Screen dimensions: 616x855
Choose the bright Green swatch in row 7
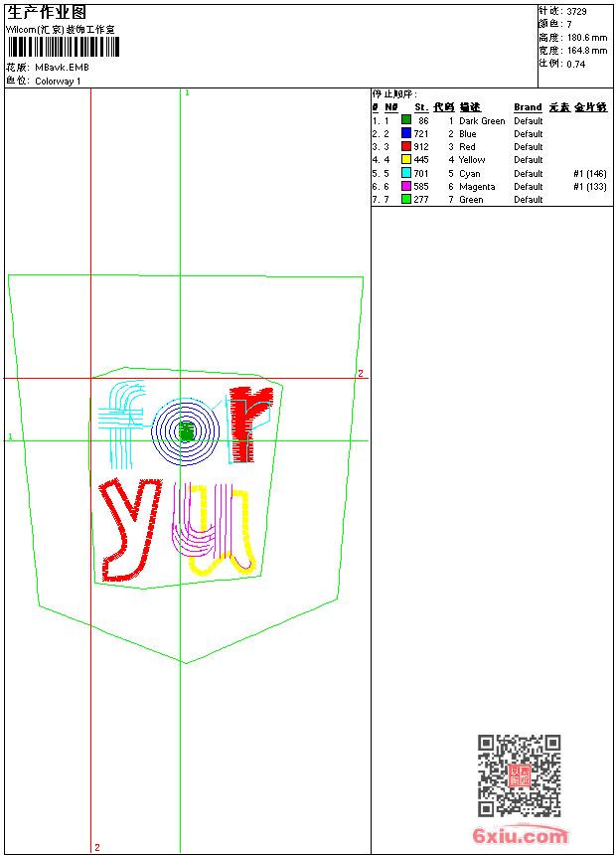pos(406,199)
